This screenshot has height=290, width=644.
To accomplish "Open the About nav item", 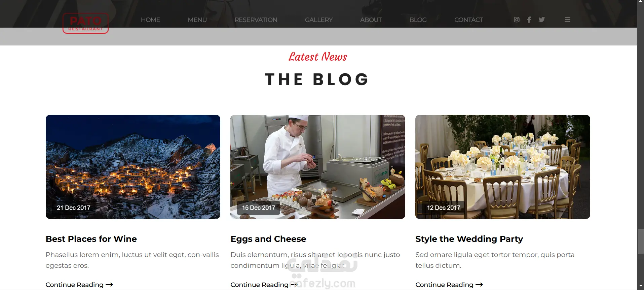I will [371, 20].
